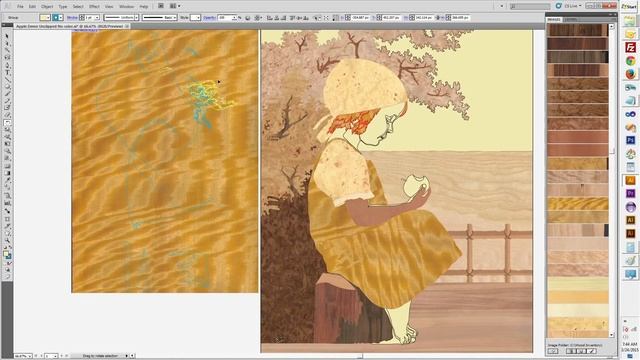
Task: Click the X position field
Action: [x=360, y=18]
